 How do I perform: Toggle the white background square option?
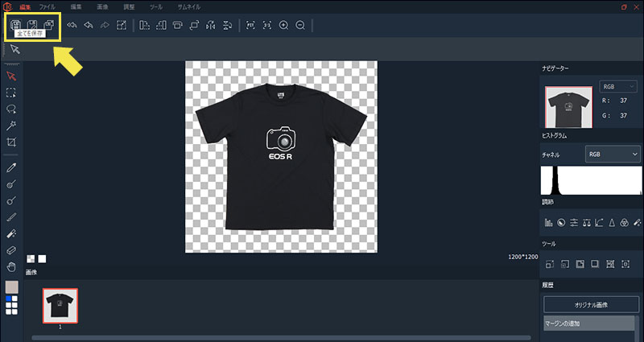click(42, 258)
